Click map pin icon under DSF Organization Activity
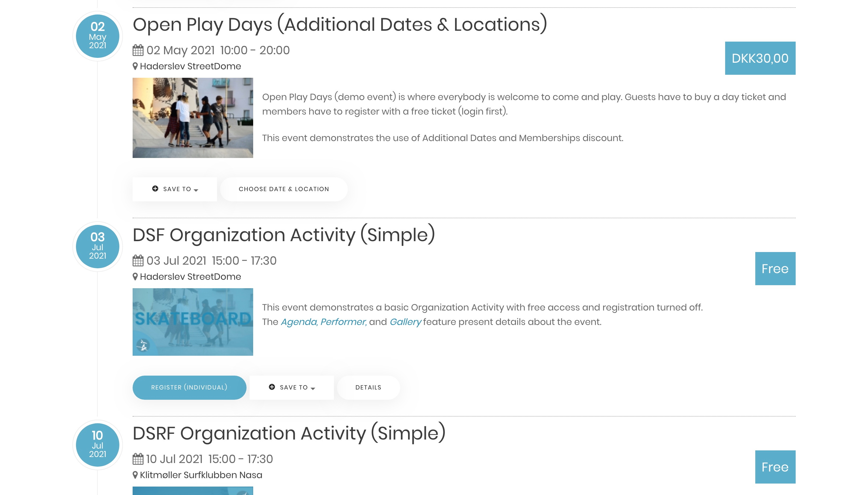 coord(135,277)
